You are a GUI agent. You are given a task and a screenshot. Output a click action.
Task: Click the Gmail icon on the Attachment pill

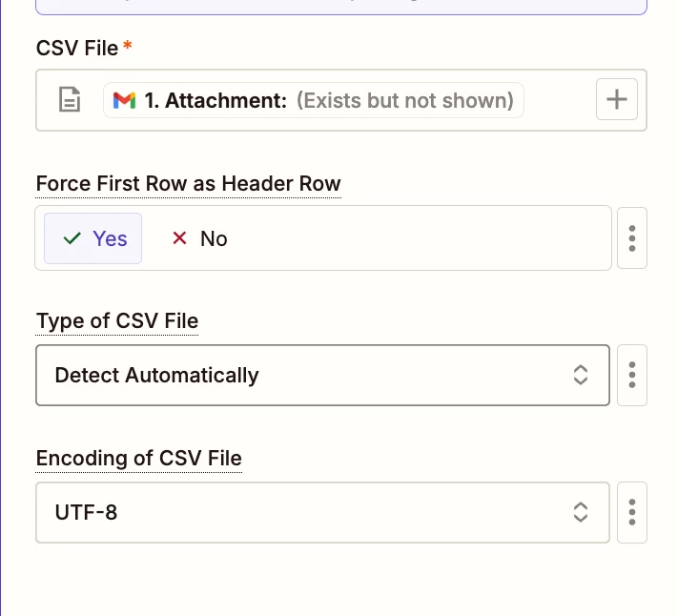coord(124,100)
